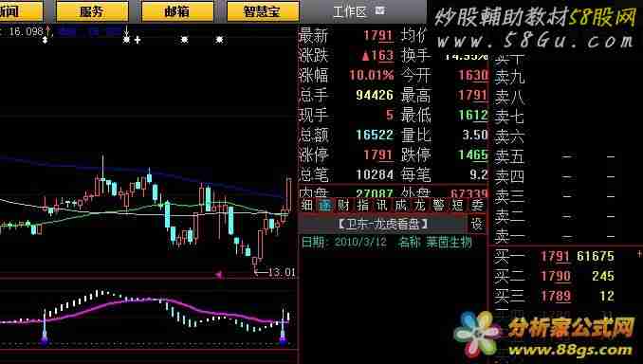Select the 财 finance tab icon
Viewport: 643px width, 364px height.
344,206
